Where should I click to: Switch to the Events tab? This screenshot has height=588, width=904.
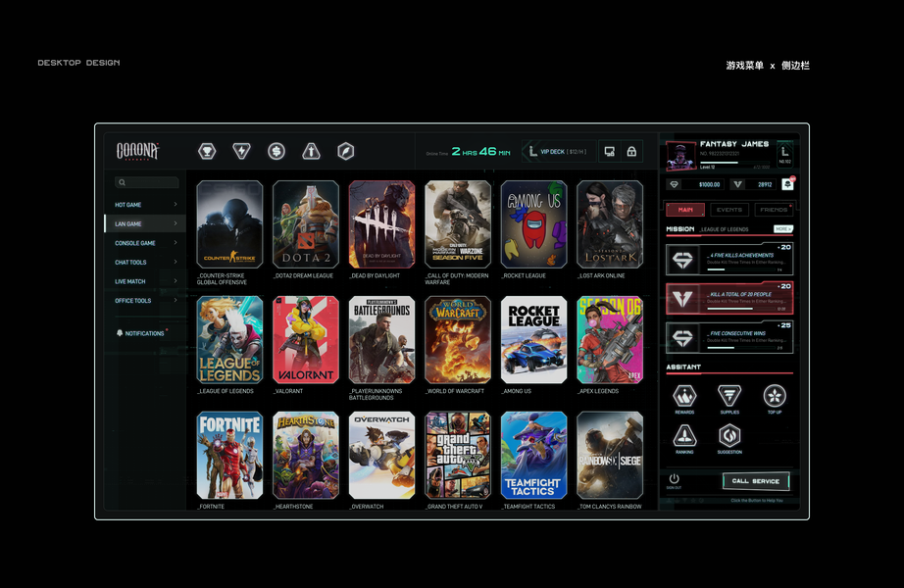pos(729,210)
